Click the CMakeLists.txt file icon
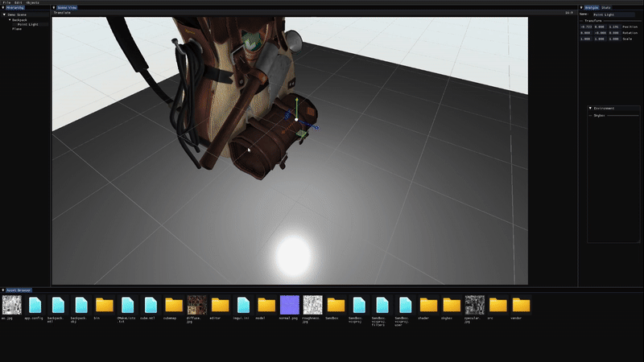Image resolution: width=644 pixels, height=362 pixels. click(127, 305)
